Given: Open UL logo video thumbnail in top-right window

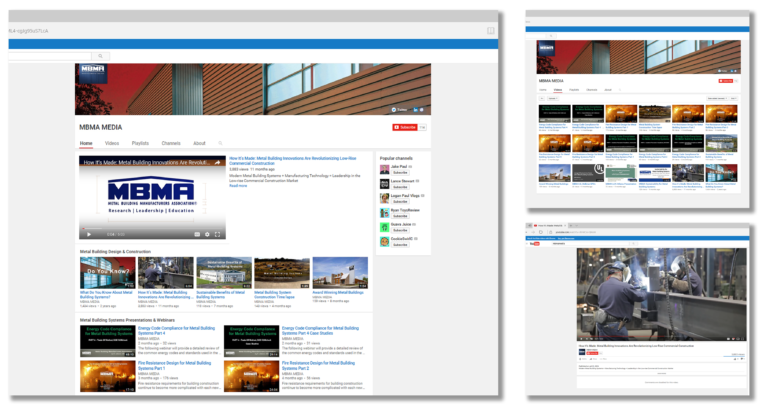Looking at the screenshot, I should point(588,173).
